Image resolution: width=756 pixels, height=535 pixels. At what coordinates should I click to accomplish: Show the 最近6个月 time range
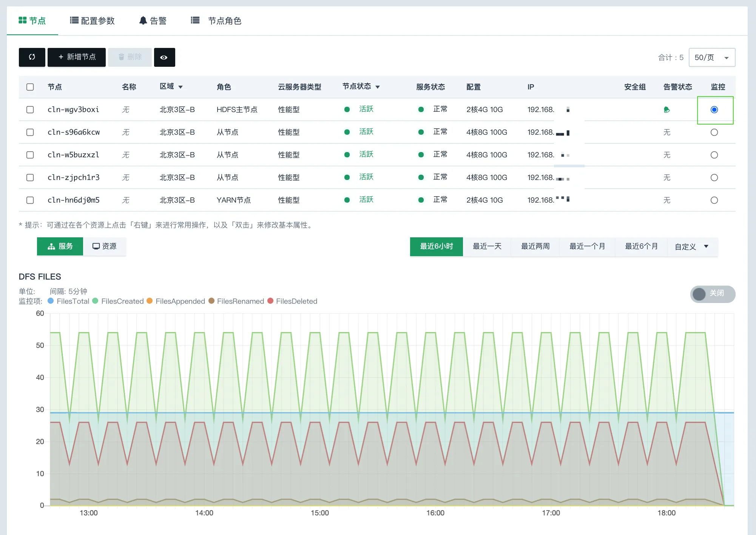(641, 246)
